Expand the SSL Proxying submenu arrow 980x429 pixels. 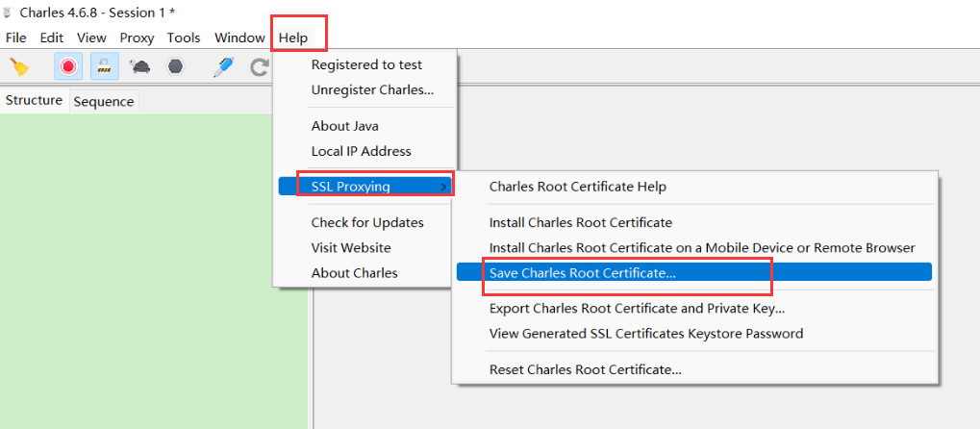[443, 187]
